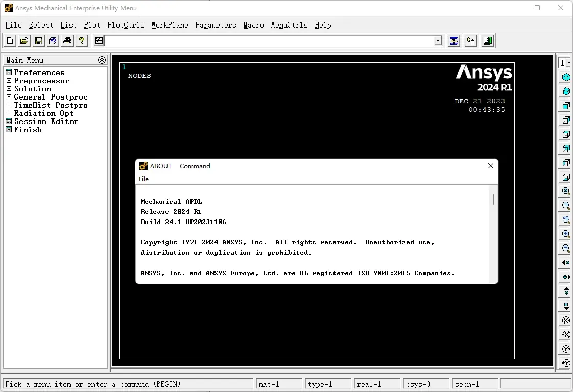The image size is (573, 392).
Task: Click the Pan model left arrow icon
Action: 566,263
